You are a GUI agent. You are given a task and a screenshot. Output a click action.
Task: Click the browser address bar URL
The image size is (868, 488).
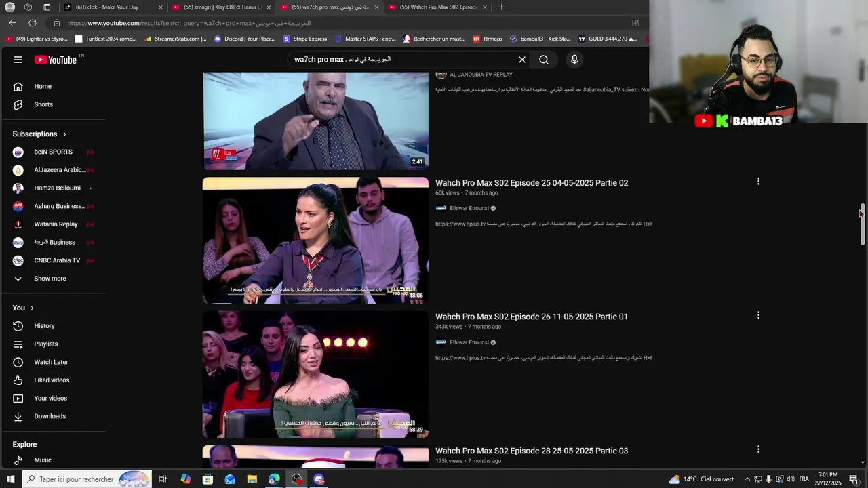(x=189, y=23)
